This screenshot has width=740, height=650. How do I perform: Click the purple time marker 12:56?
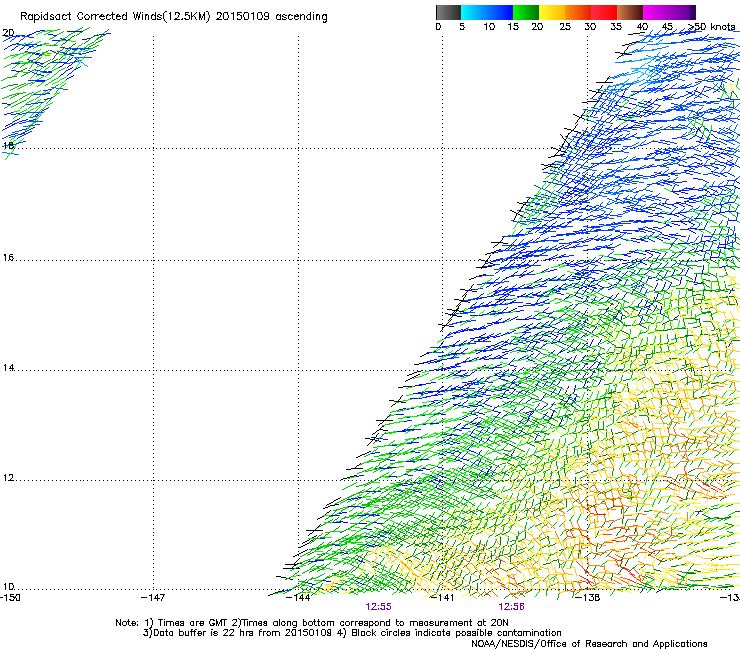point(512,607)
